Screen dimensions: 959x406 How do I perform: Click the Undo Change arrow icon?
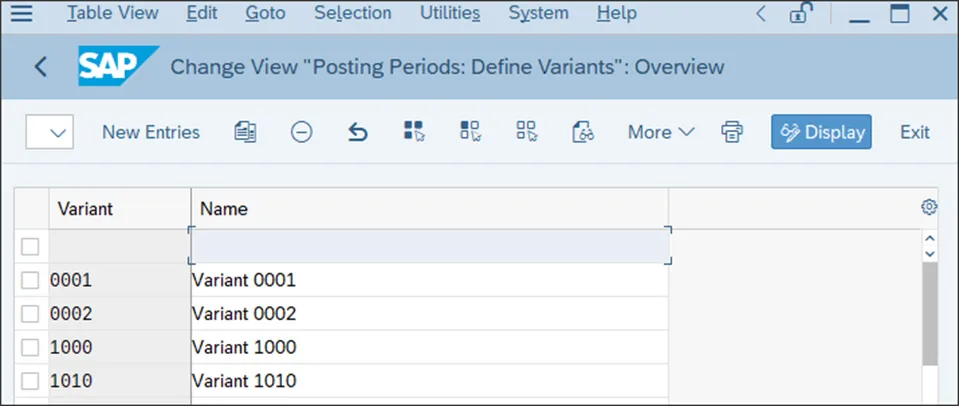(358, 132)
